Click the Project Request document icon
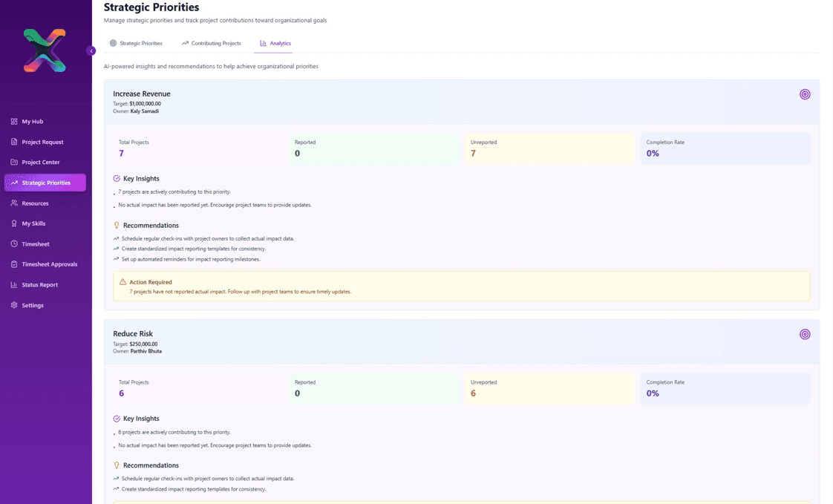Screen dimensions: 833x504 (13, 142)
